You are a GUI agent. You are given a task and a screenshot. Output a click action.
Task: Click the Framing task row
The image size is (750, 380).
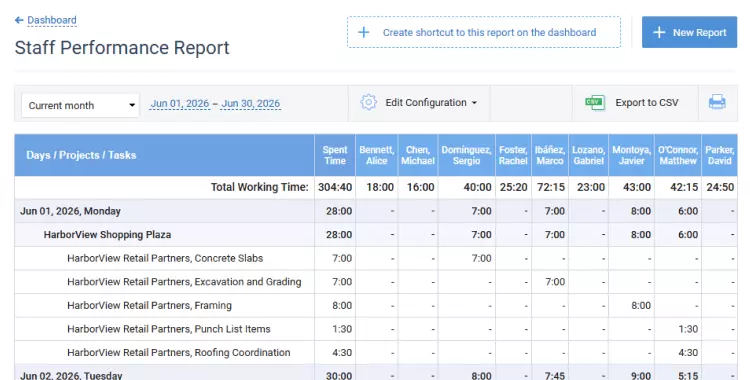(375, 305)
